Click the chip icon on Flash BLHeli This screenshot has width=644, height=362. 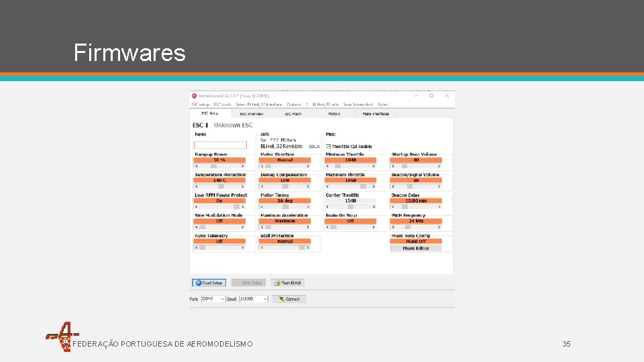[277, 283]
